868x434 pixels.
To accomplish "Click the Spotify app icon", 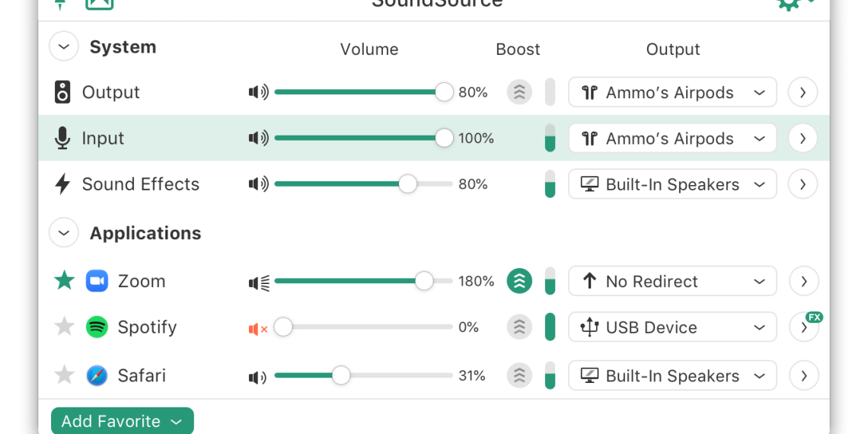I will tap(97, 327).
